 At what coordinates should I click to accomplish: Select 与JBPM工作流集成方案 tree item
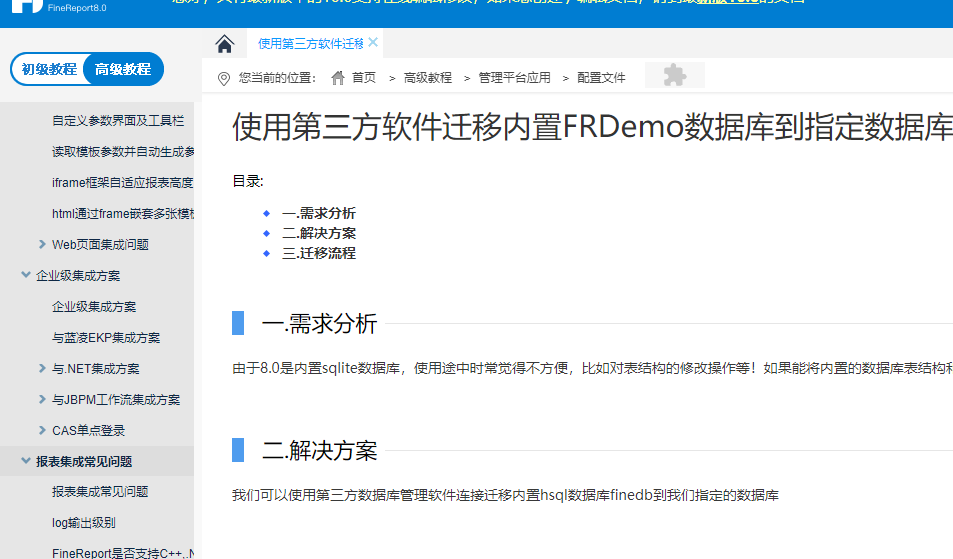coord(116,400)
